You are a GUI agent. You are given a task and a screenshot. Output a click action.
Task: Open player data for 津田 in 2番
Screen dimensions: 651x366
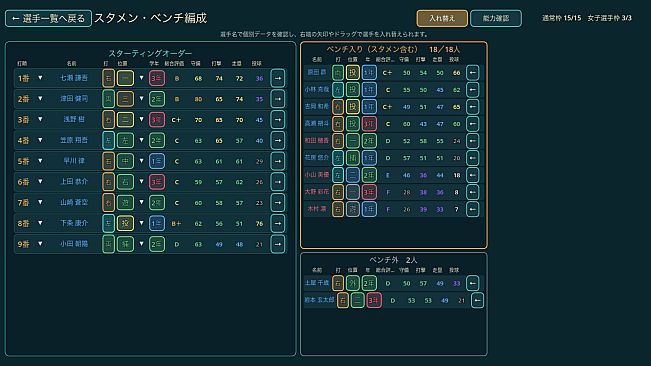(74, 99)
